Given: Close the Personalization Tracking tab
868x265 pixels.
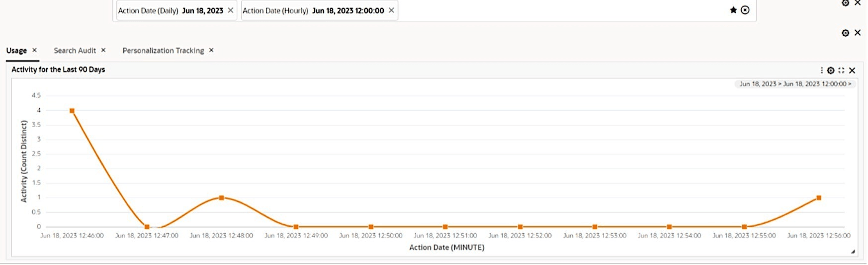Looking at the screenshot, I should click(x=211, y=50).
